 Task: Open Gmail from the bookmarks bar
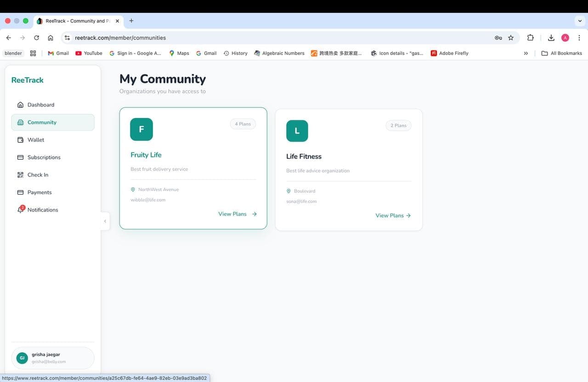click(x=58, y=53)
